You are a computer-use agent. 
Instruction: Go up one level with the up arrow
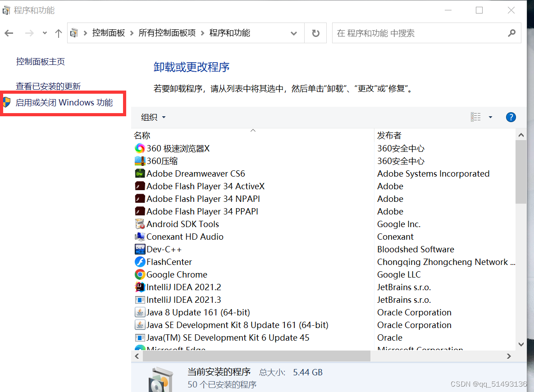point(59,33)
